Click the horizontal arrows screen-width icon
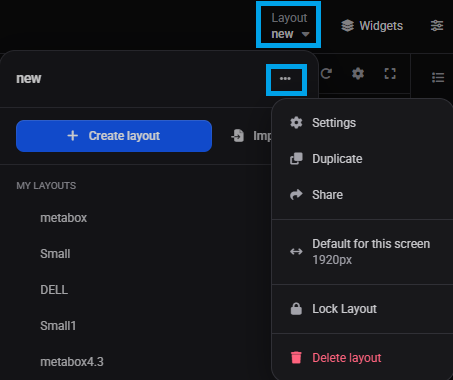The height and width of the screenshot is (380, 453). pyautogui.click(x=296, y=252)
